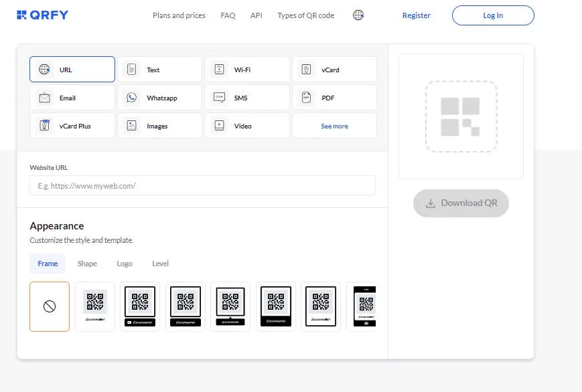Click the QRFY logo
The width and height of the screenshot is (582, 392).
42,15
